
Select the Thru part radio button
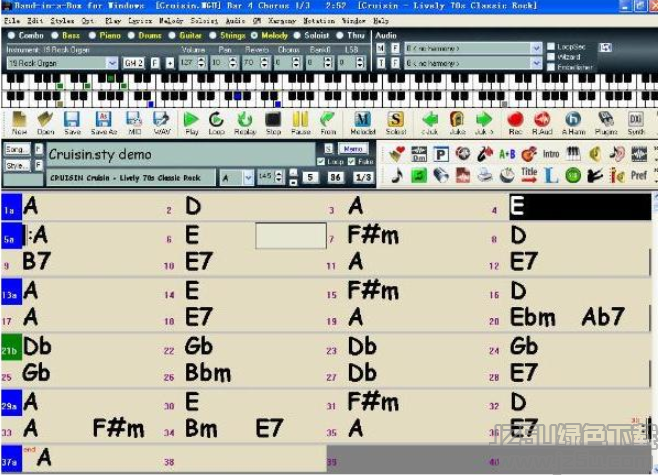click(x=340, y=35)
